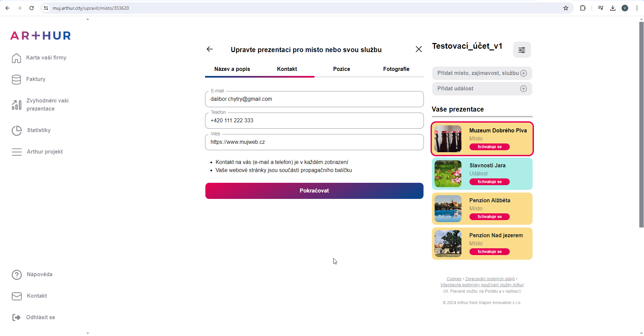Open Faktury via the database icon

coord(16,79)
